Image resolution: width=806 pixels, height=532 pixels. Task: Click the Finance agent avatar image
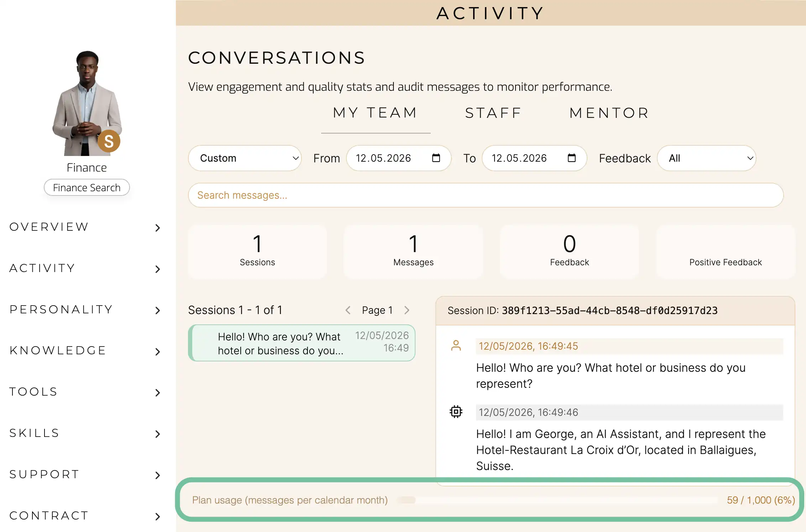87,103
